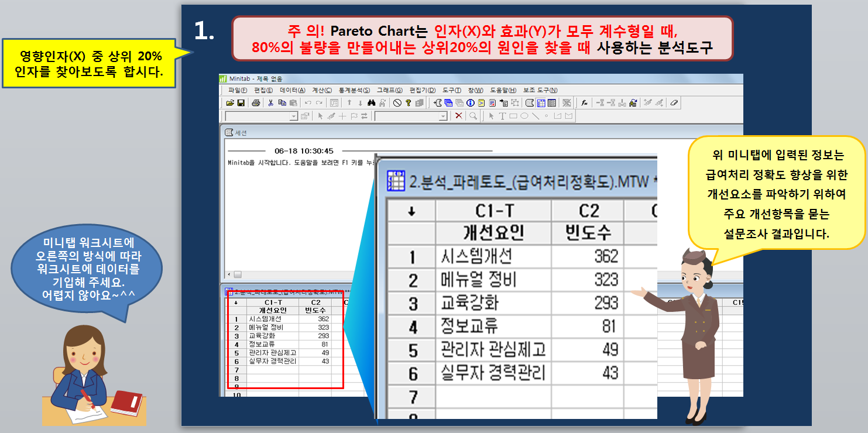The width and height of the screenshot is (868, 433).
Task: Click cell '교육강화' in small worksheet
Action: point(273,336)
